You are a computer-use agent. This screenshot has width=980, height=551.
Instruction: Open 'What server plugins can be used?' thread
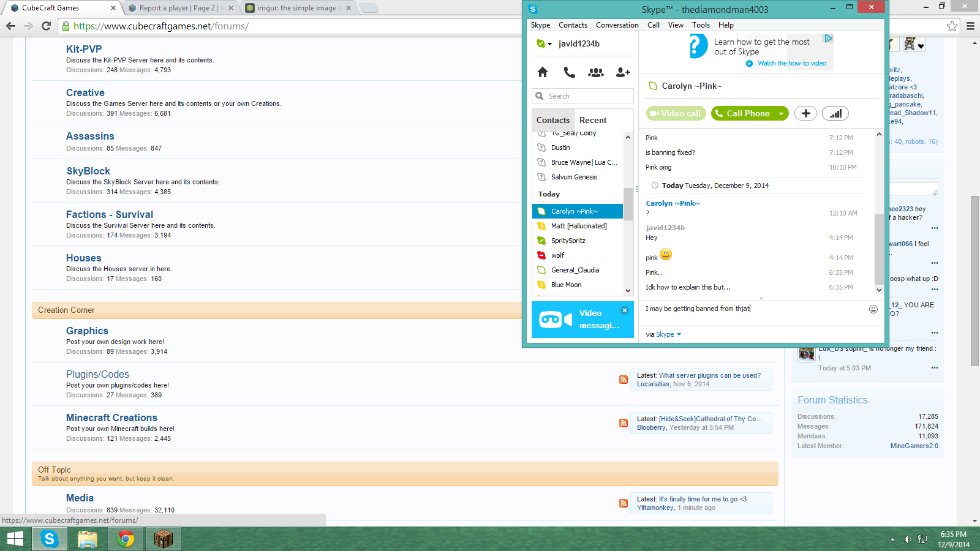click(710, 375)
